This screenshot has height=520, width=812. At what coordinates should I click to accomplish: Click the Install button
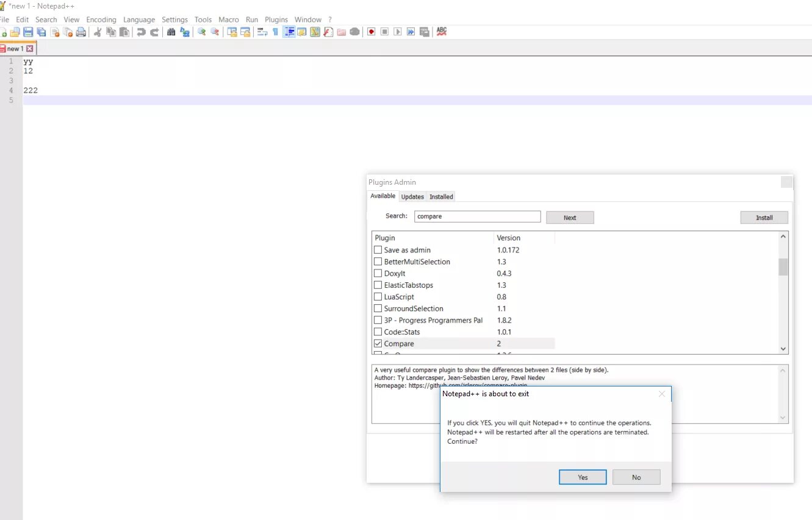pyautogui.click(x=764, y=218)
